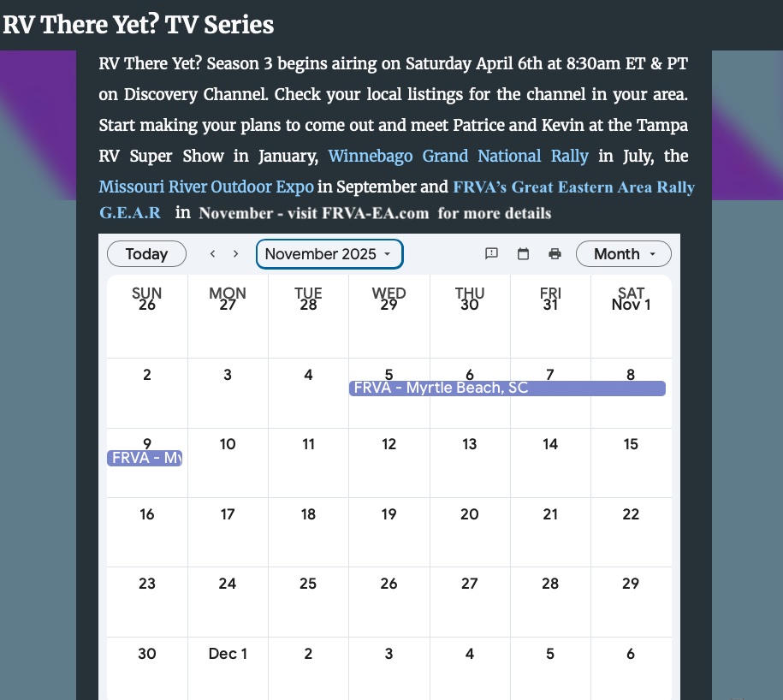Click the calendar view icon in toolbar

pos(524,254)
